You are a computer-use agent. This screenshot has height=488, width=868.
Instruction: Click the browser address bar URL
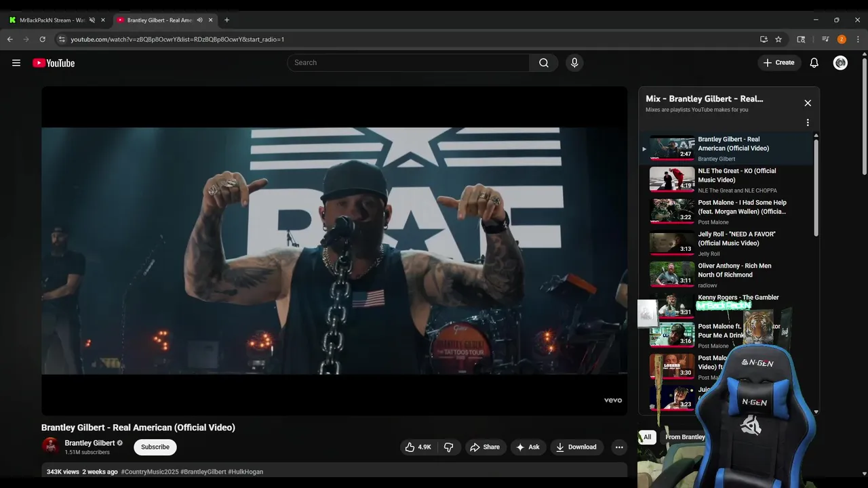[177, 39]
